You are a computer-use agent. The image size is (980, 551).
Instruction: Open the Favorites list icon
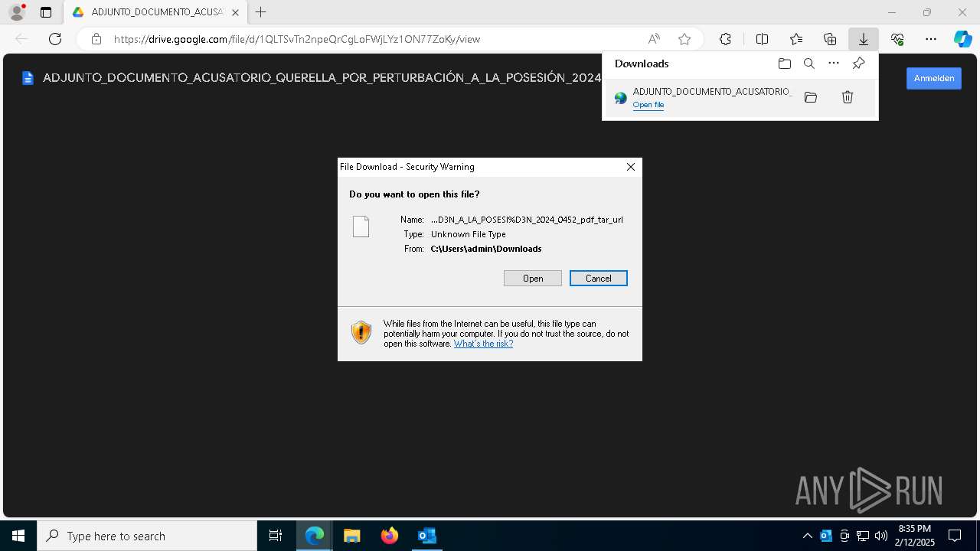coord(796,39)
